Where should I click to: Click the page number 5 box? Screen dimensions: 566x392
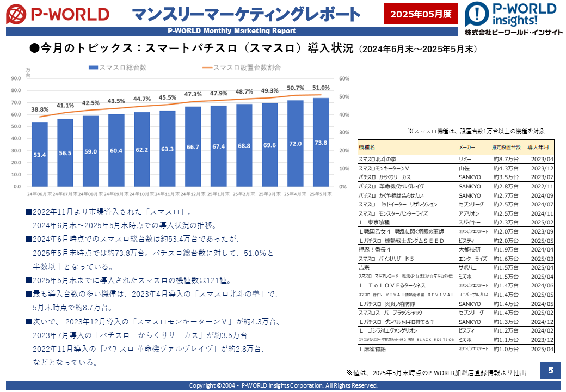coord(550,370)
